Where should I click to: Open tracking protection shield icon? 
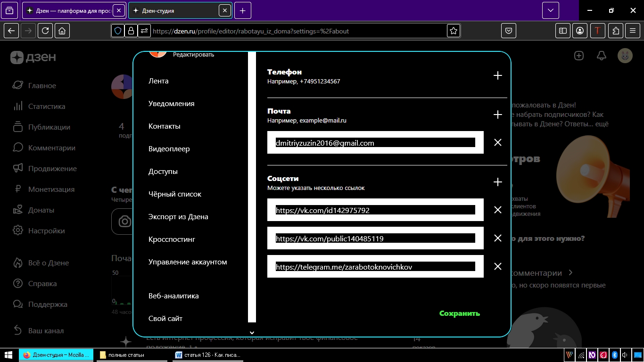(x=118, y=31)
